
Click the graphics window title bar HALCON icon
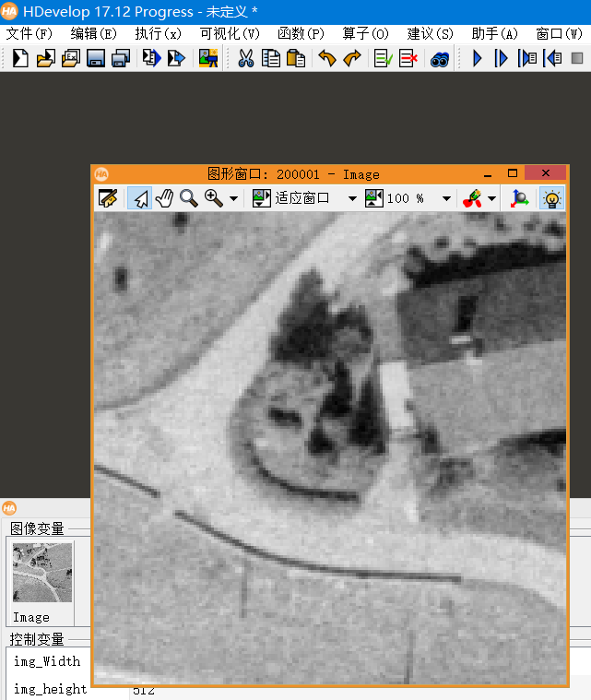[101, 174]
